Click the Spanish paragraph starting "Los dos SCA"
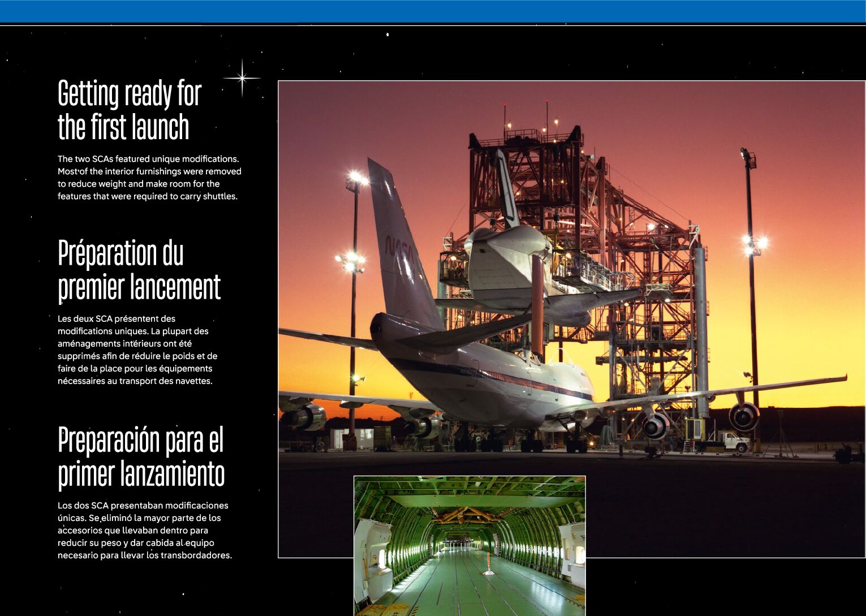Image resolution: width=866 pixels, height=616 pixels. (145, 530)
